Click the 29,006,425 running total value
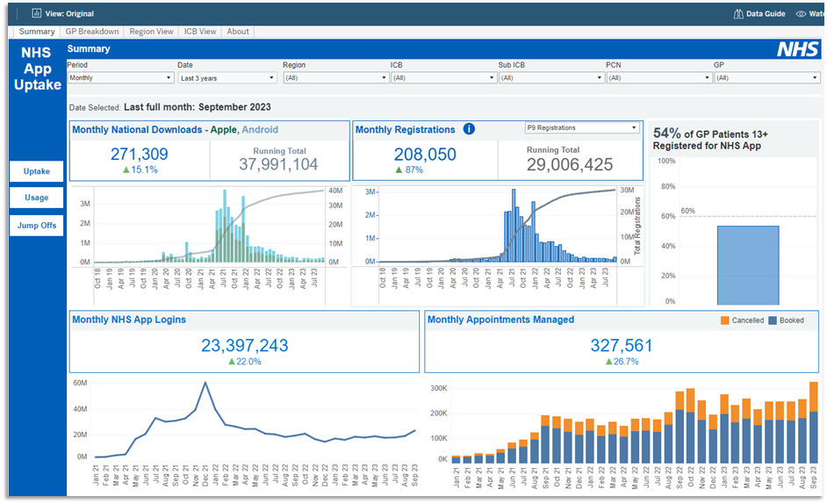This screenshot has height=504, width=827. click(x=570, y=164)
